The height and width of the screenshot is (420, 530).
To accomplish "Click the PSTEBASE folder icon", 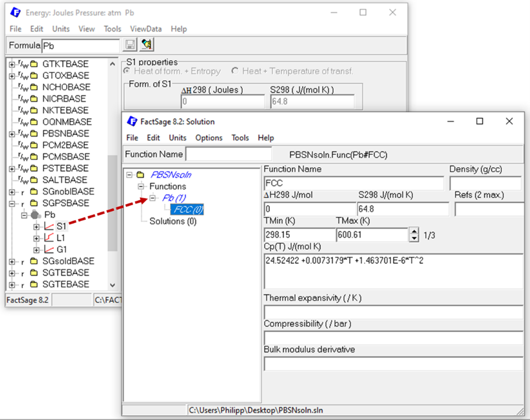I will click(34, 168).
